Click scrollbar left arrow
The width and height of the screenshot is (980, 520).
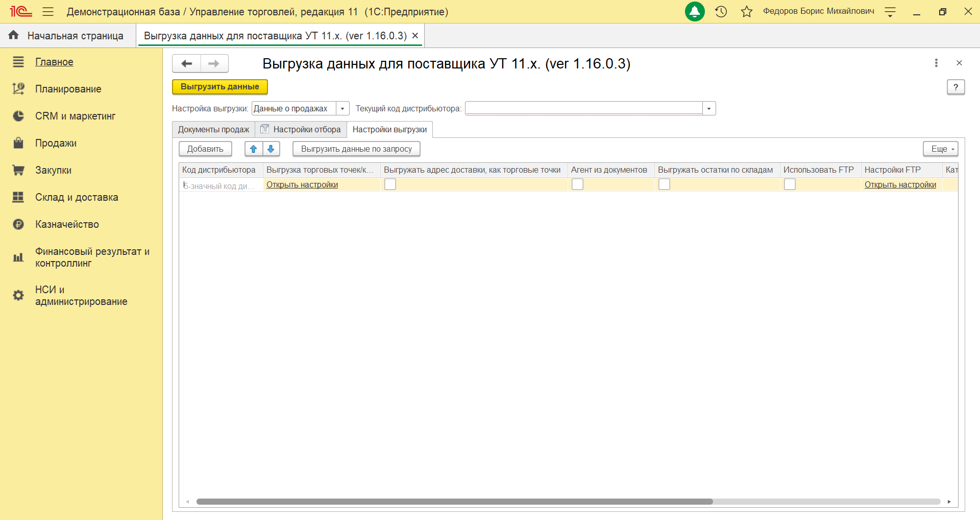[x=187, y=502]
